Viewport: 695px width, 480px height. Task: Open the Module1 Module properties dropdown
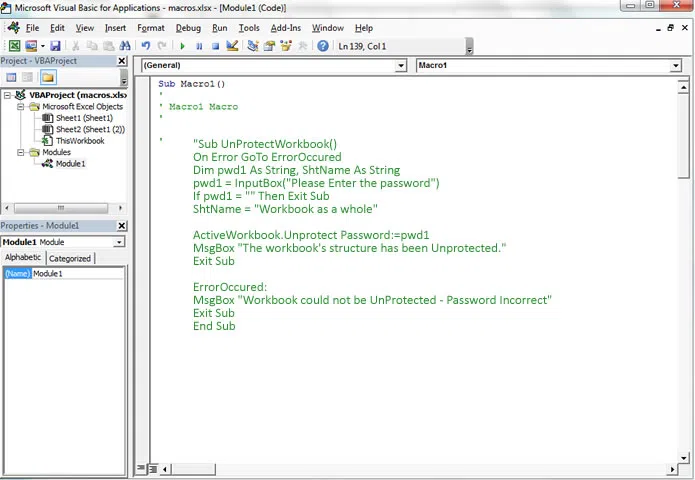tap(119, 242)
